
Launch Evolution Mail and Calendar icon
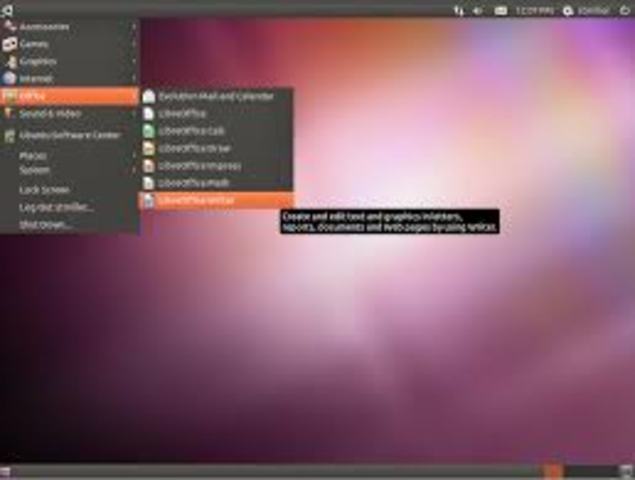pyautogui.click(x=149, y=96)
